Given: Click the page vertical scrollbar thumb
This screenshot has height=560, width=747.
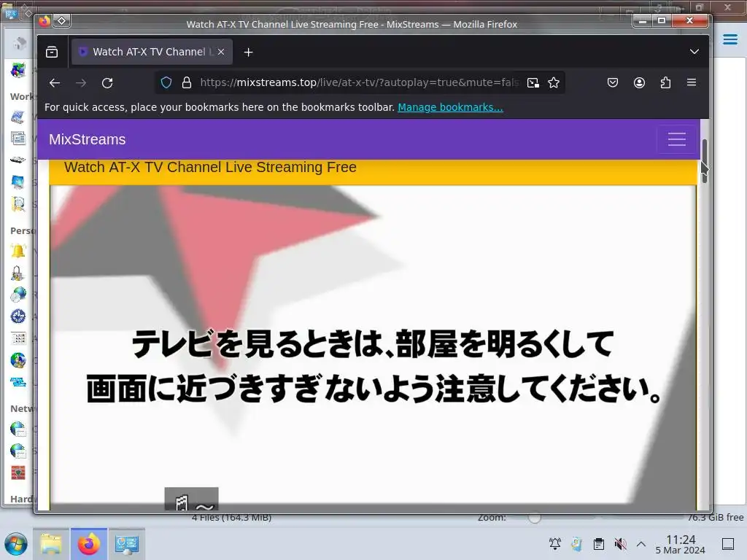Looking at the screenshot, I should coord(705,160).
